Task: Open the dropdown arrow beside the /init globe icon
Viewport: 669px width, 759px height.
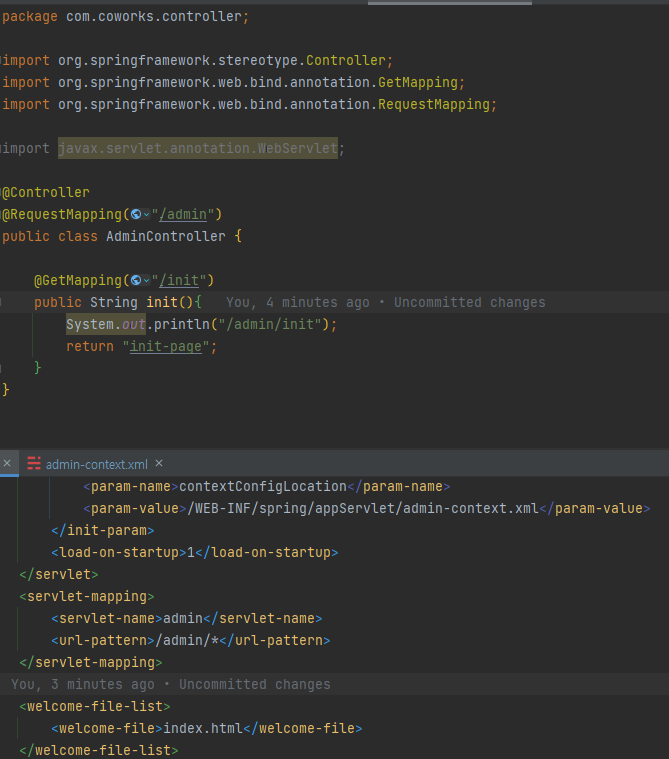Action: click(147, 280)
